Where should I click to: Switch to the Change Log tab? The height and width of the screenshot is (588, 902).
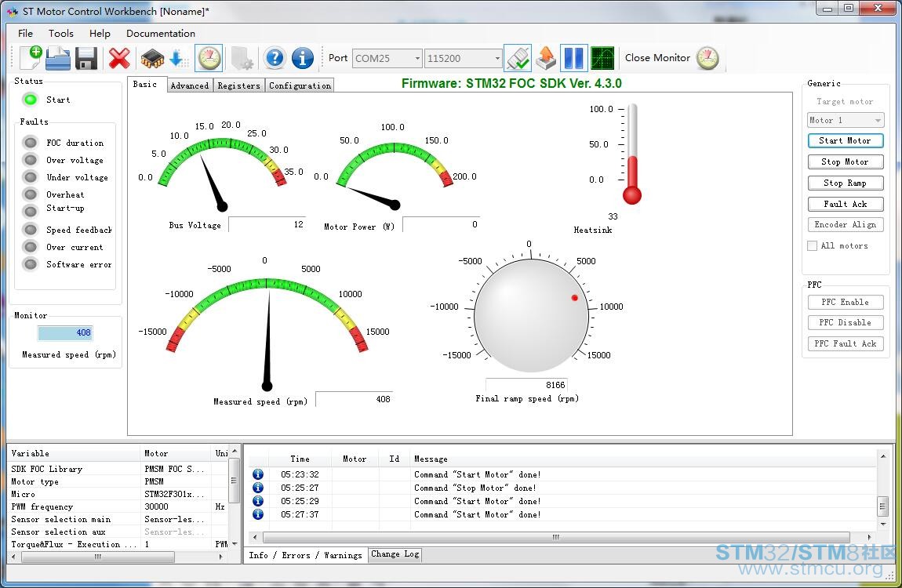(x=395, y=554)
